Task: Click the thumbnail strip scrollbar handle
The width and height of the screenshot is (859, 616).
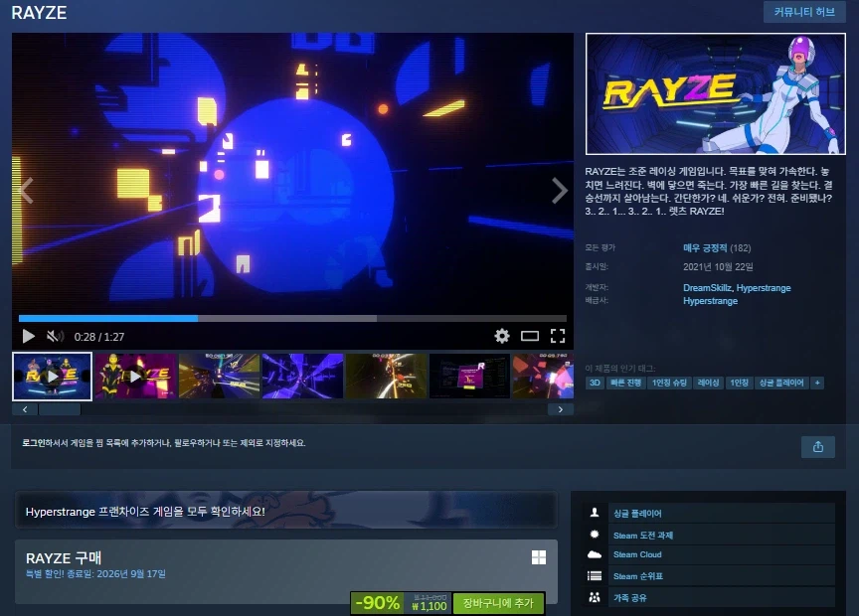Action: coord(60,409)
